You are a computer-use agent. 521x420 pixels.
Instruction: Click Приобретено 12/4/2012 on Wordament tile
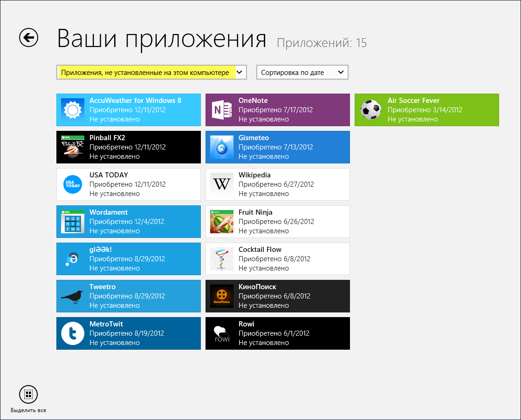[x=127, y=222]
